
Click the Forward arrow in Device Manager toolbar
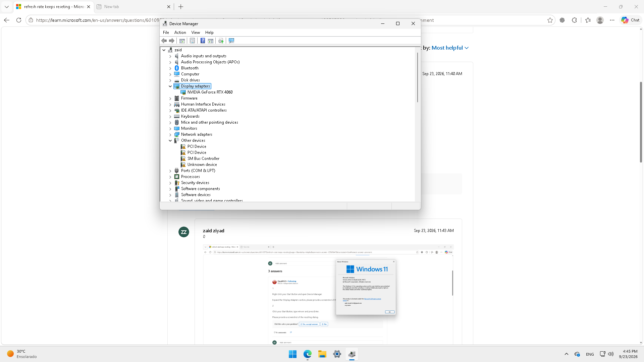172,41
